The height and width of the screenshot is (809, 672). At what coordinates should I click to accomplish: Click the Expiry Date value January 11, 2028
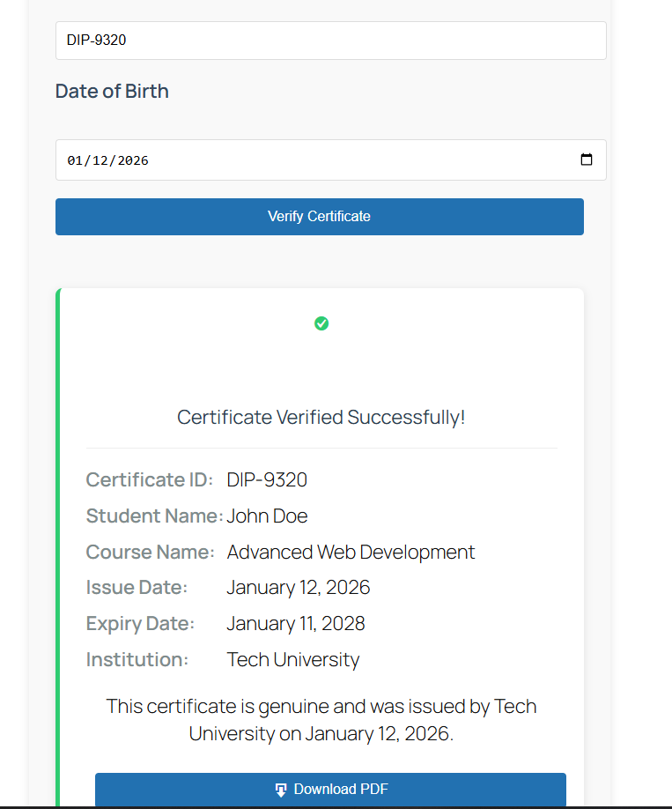[x=296, y=623]
